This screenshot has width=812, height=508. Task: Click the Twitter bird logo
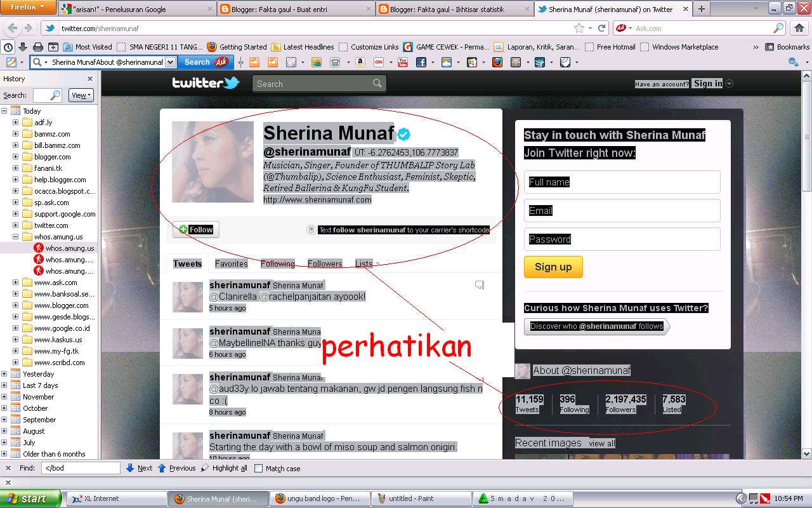coord(230,83)
